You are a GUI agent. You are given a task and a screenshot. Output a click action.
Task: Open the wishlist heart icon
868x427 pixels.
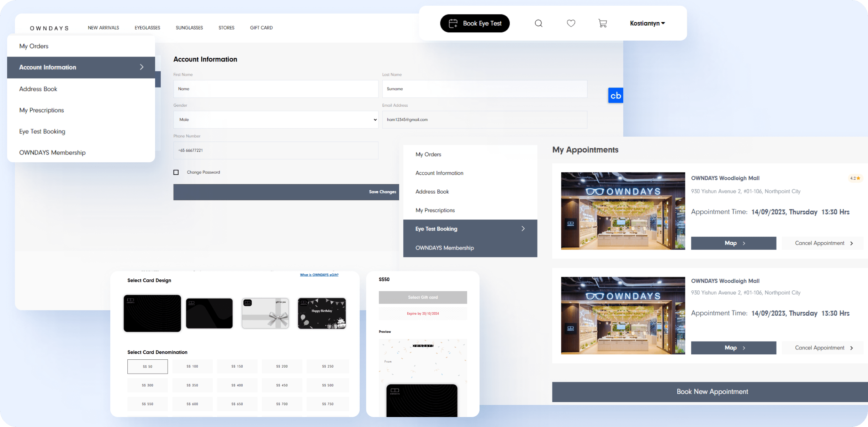coord(571,23)
